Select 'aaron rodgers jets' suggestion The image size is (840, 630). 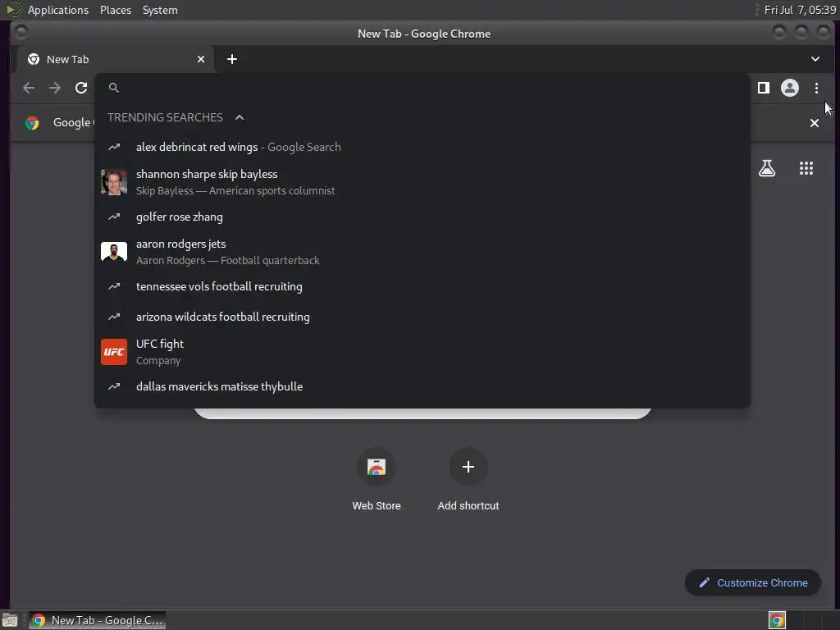[422, 252]
